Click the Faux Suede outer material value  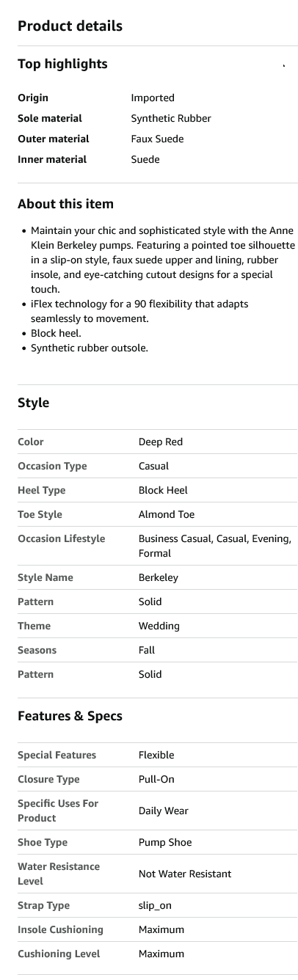coord(157,139)
